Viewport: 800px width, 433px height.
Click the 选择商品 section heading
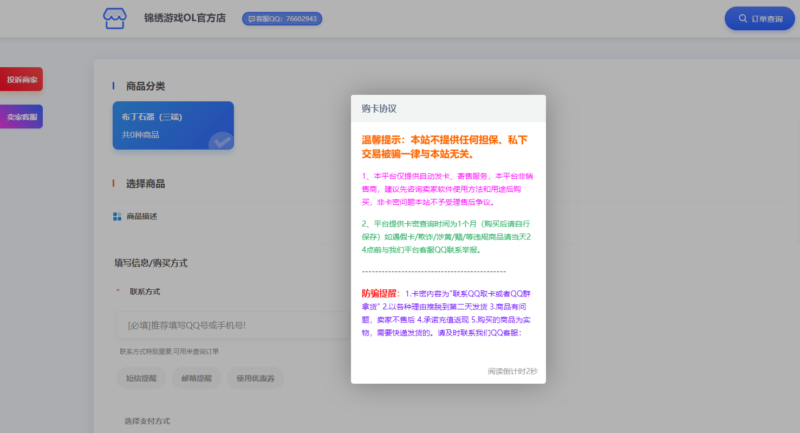(x=145, y=184)
